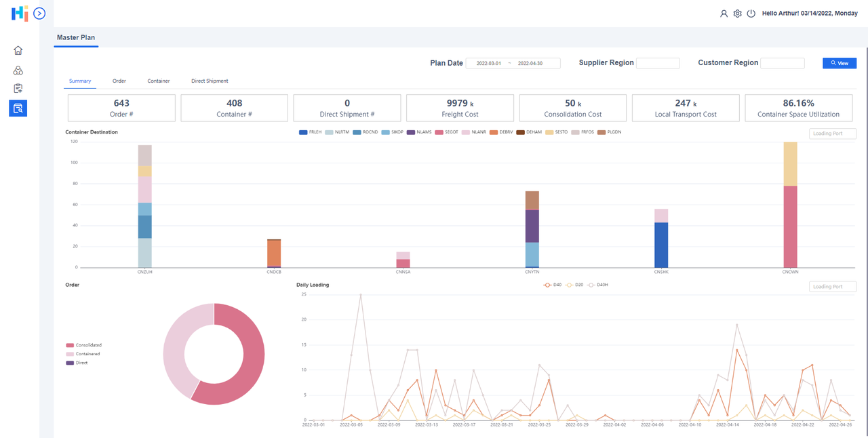Open the Container Destination Loading Port dropdown
868x438 pixels.
(x=833, y=134)
